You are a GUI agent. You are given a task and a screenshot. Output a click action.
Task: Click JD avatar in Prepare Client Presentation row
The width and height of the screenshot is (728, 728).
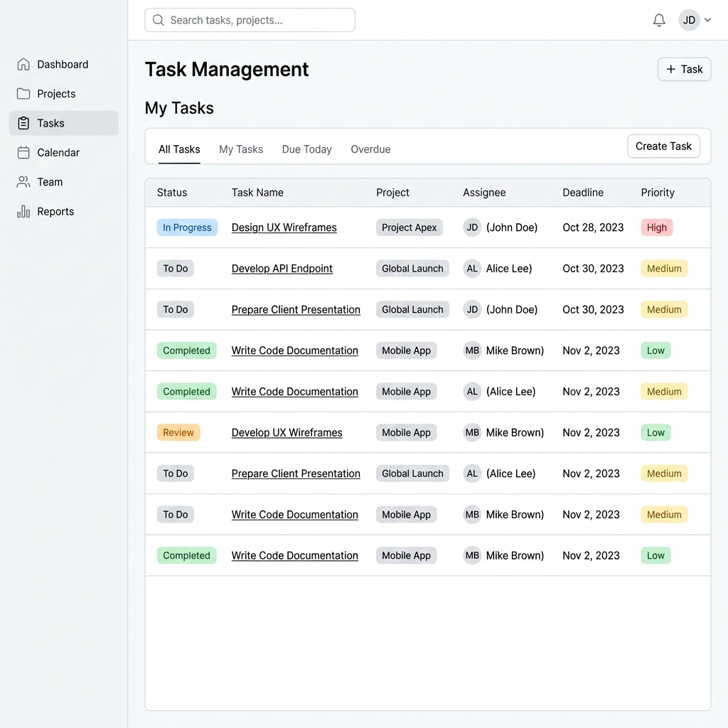coord(472,310)
